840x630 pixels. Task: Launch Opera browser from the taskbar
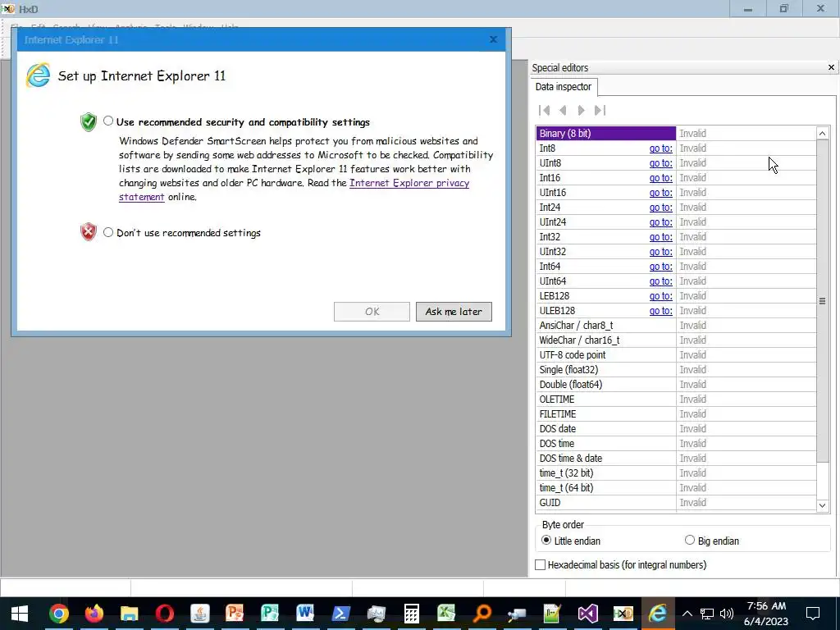click(x=164, y=614)
